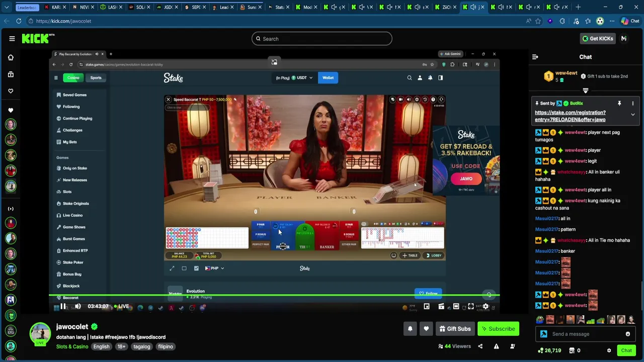
Task: Reload the kick.com page
Action: click(x=19, y=21)
